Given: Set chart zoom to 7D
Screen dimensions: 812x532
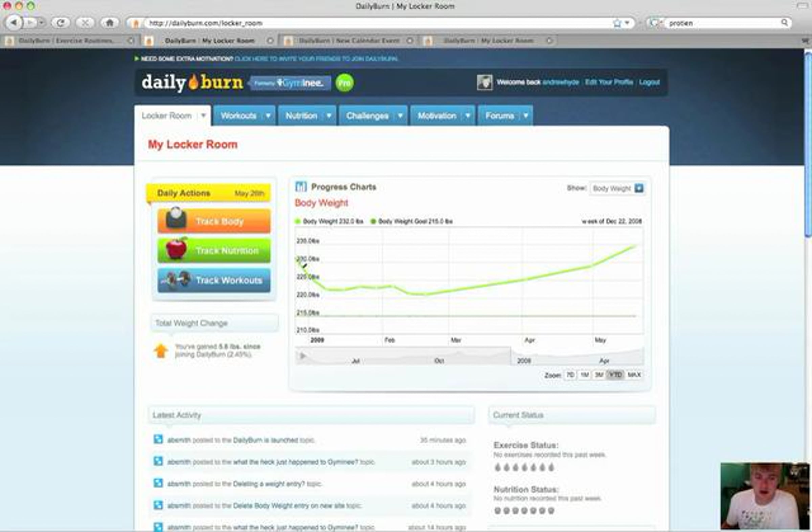Looking at the screenshot, I should (x=570, y=375).
